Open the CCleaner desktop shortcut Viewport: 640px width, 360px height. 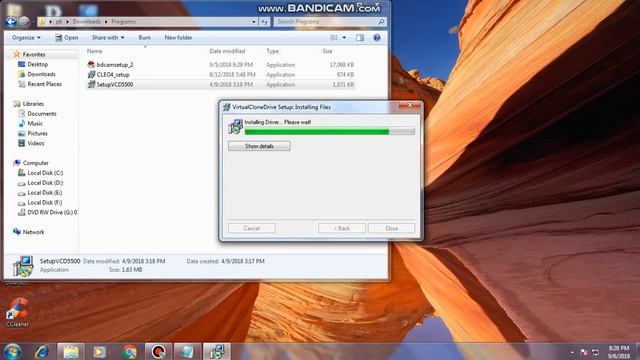(18, 312)
